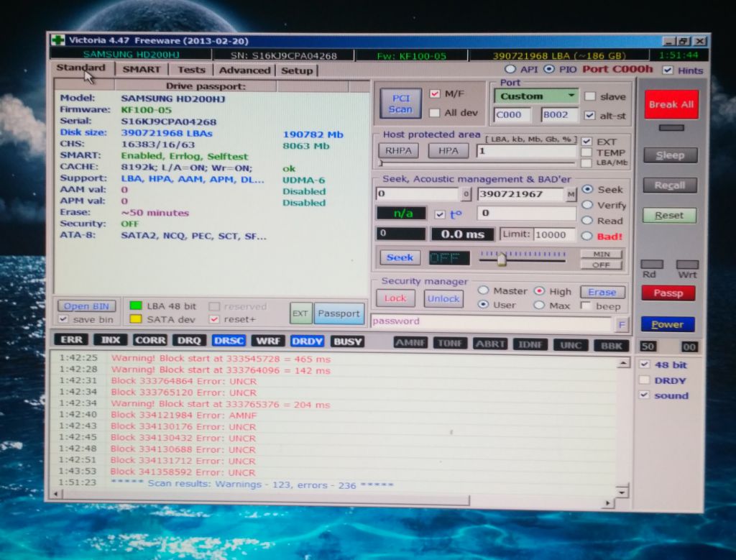Click the DRDY status indicator in the status register row

[x=307, y=341]
